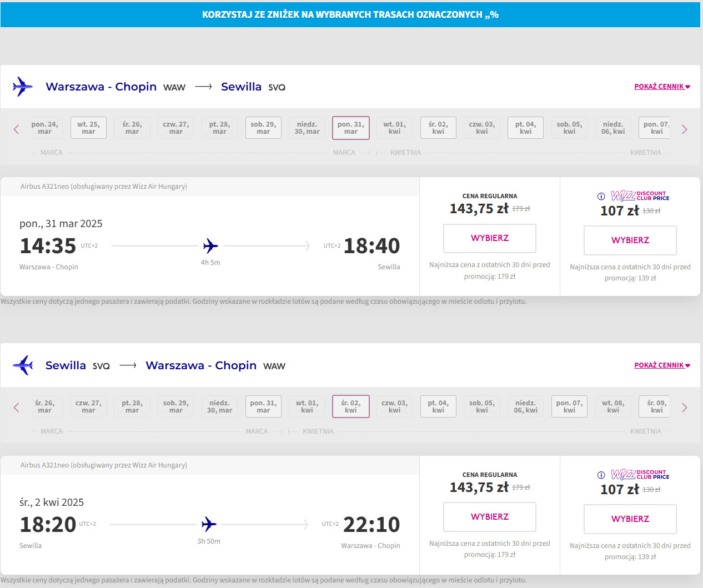Click the blue discount promo banner at top

[x=350, y=14]
